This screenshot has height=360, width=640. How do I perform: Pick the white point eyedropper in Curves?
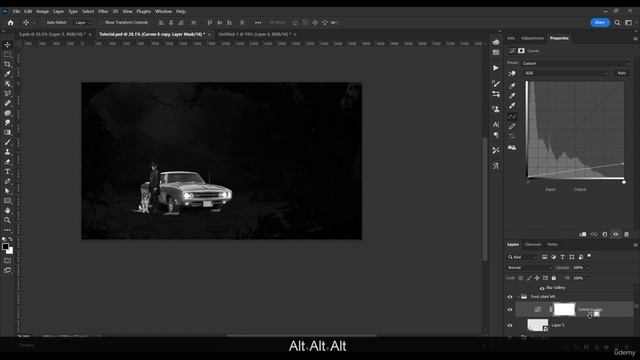pyautogui.click(x=512, y=106)
